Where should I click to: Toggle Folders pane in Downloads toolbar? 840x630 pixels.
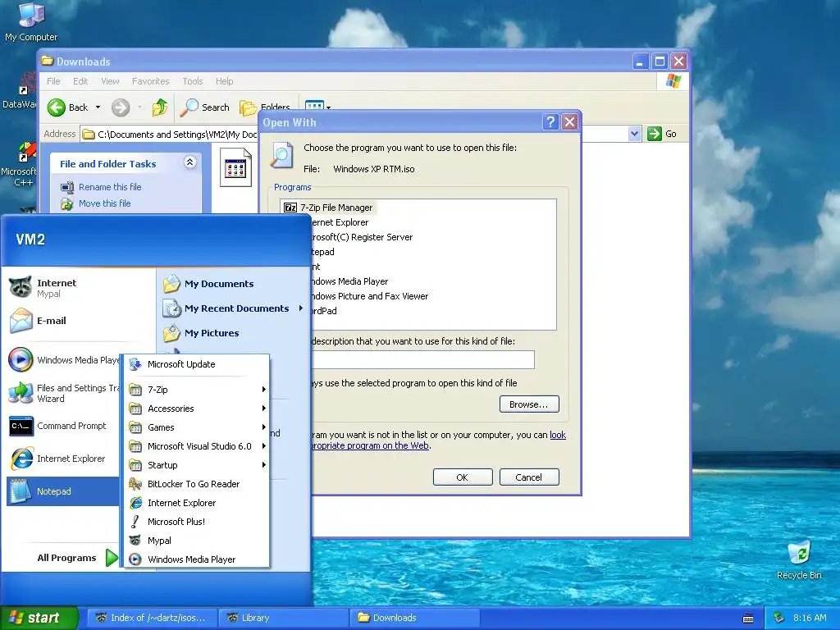click(x=265, y=107)
